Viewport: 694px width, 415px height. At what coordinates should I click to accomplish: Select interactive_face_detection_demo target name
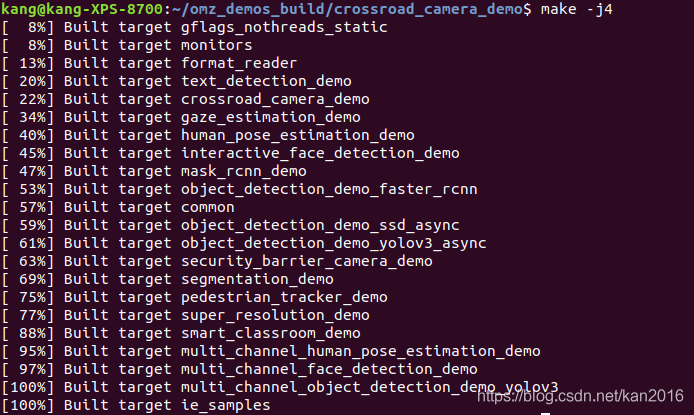pyautogui.click(x=320, y=153)
